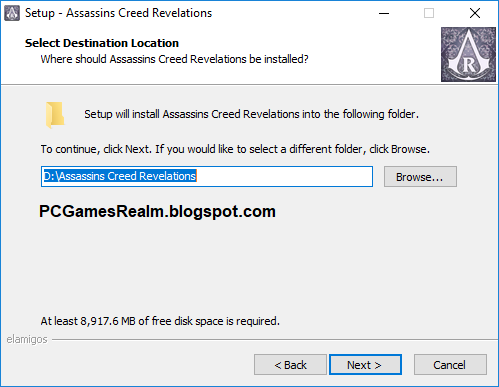The image size is (499, 387).
Task: Continue the installation with Next
Action: click(x=365, y=365)
